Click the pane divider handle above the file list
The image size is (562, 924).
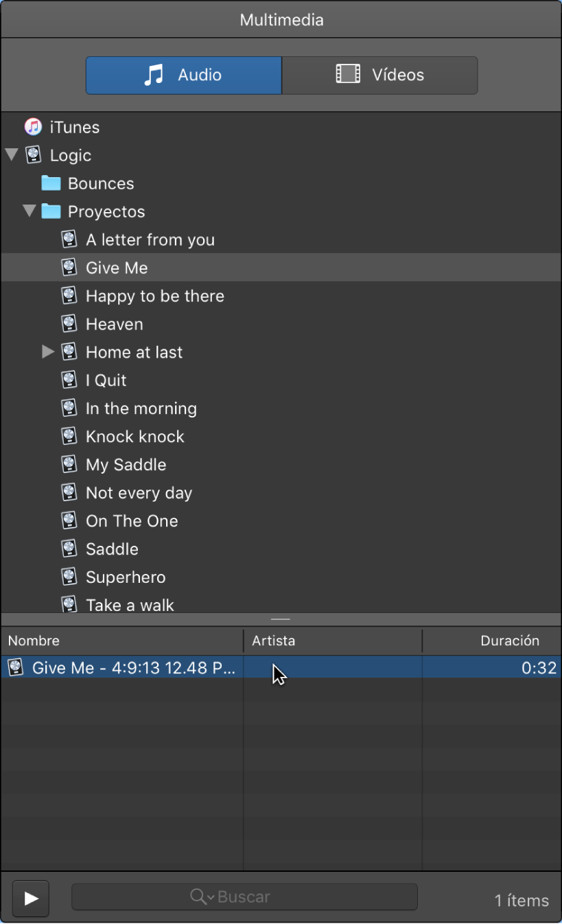[281, 619]
